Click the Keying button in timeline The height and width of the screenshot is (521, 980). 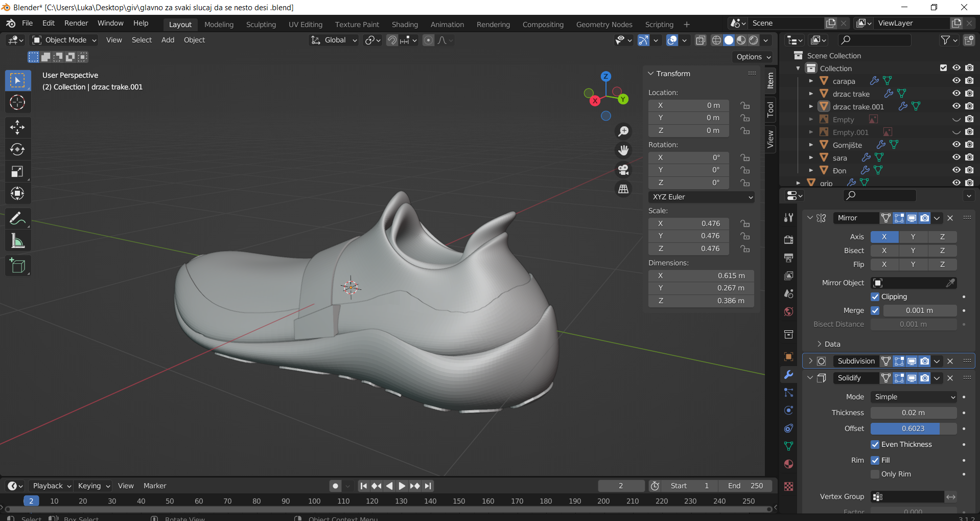[x=94, y=486]
